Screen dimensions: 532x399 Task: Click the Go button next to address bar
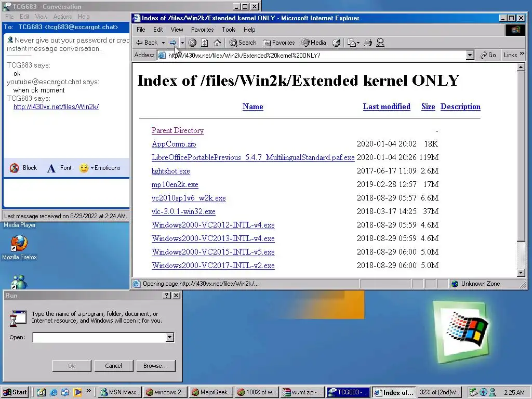[x=488, y=55]
